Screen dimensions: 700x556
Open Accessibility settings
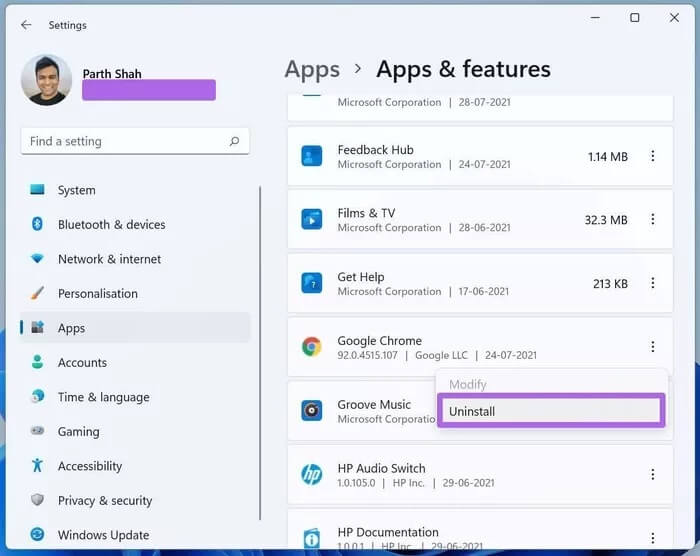pos(135,466)
